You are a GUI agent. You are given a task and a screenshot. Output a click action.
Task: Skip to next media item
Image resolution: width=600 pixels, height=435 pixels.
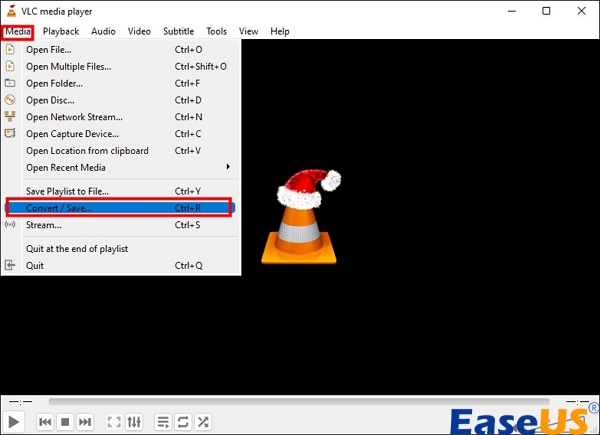[x=85, y=422]
